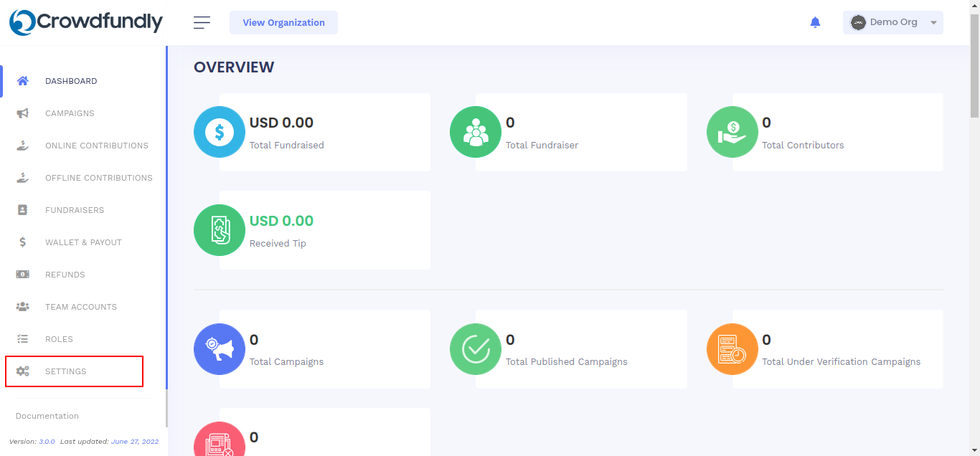This screenshot has height=456, width=980.
Task: Click the Total Fundraised label
Action: [x=286, y=145]
